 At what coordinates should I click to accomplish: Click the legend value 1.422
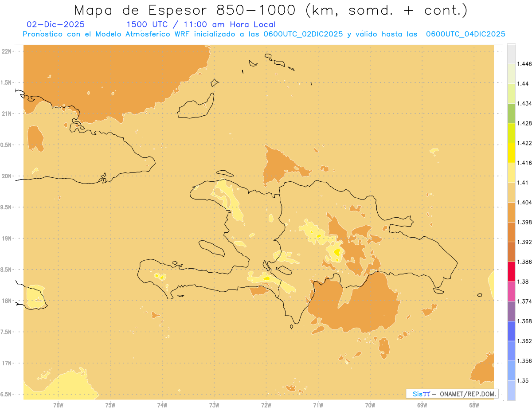tap(525, 143)
